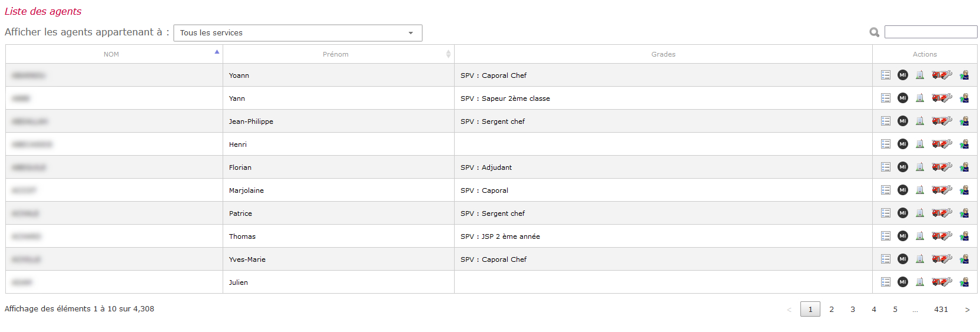Click the firefighter person icon for Julien
This screenshot has height=332, width=980.
pyautogui.click(x=964, y=282)
